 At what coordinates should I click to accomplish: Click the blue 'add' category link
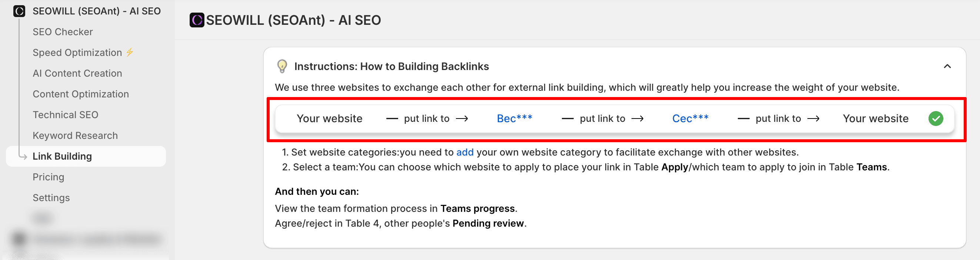(464, 152)
